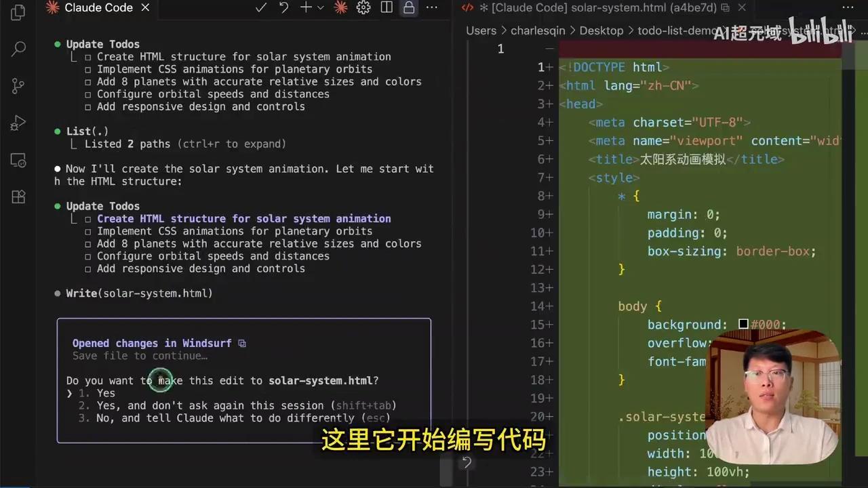Open the Extensions view in the sidebar
868x488 pixels.
tap(17, 197)
